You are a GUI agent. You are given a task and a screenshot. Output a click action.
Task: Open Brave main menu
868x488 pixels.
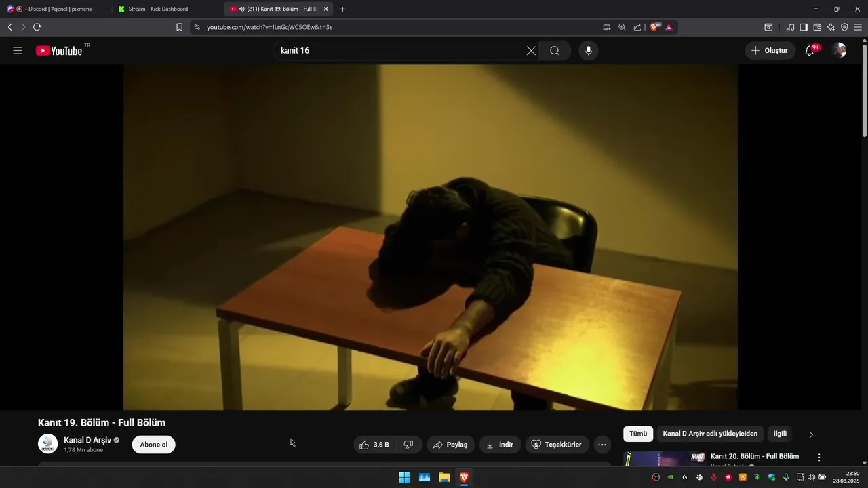858,27
